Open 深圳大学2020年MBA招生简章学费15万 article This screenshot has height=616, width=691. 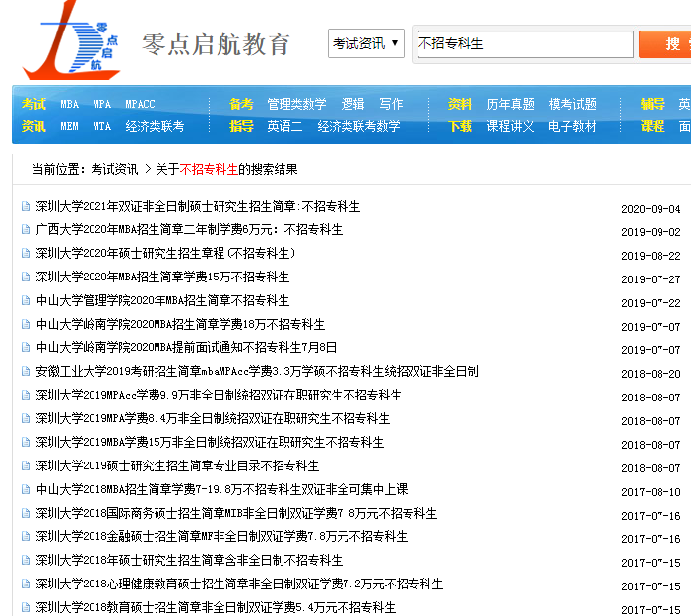tap(162, 277)
